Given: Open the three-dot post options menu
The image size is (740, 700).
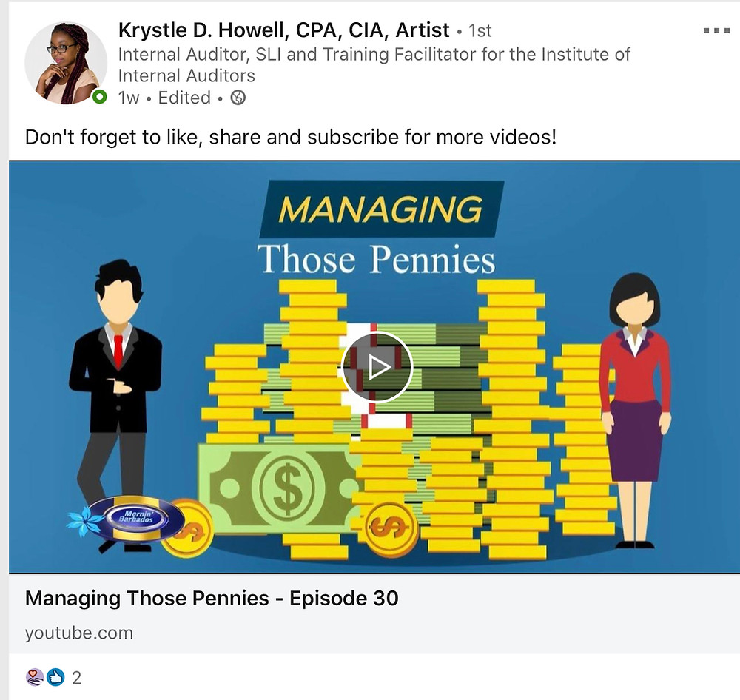Looking at the screenshot, I should [716, 30].
